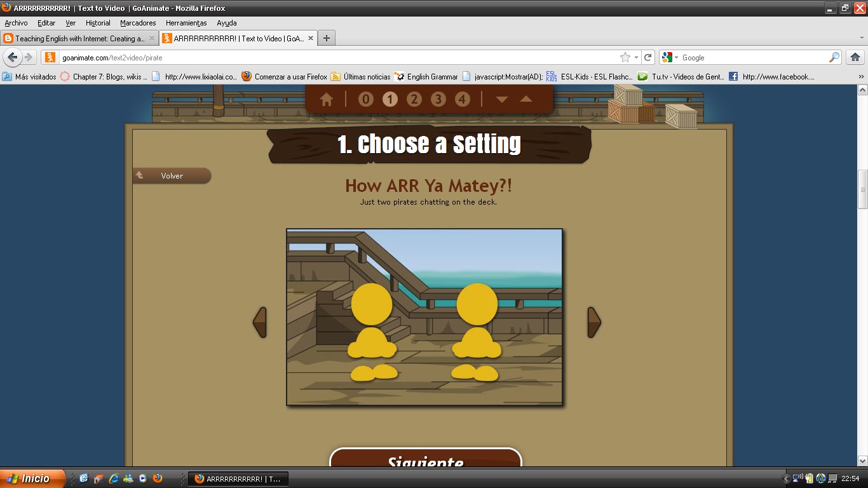Viewport: 868px width, 488px height.
Task: Launch Windows Media Player quick launch icon
Action: point(143,478)
